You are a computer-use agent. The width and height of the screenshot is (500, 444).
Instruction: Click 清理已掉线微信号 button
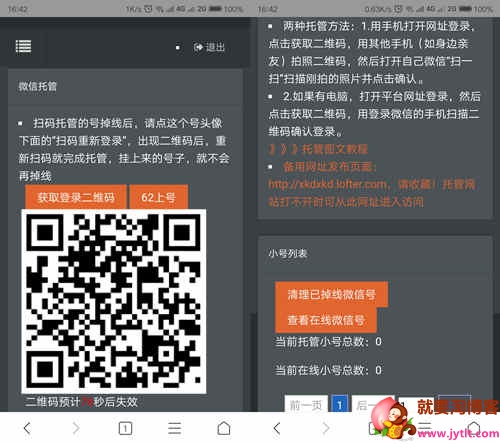(x=332, y=294)
